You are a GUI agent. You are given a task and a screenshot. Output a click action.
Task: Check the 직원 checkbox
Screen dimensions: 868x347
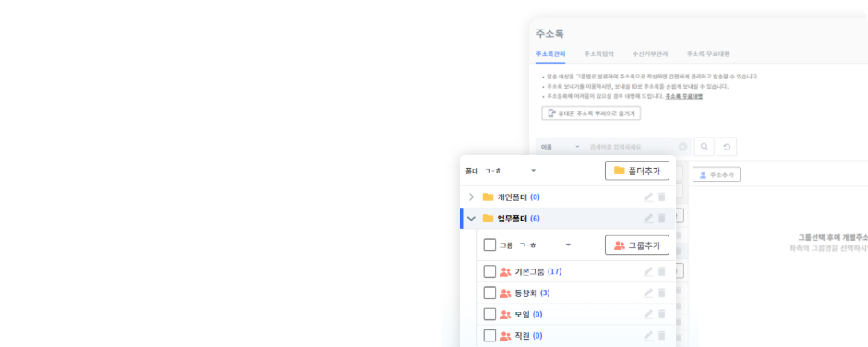(x=489, y=335)
